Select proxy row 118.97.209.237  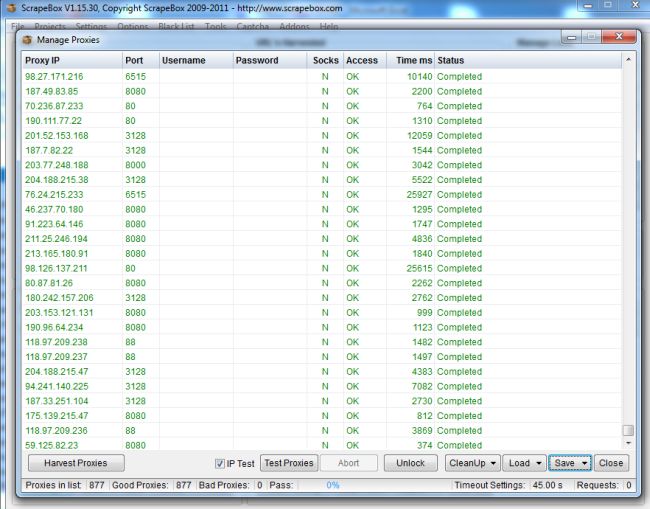click(x=322, y=357)
